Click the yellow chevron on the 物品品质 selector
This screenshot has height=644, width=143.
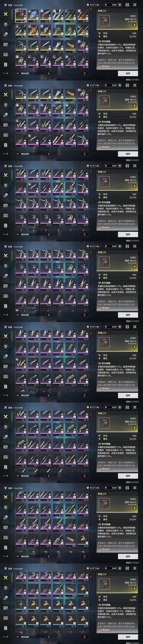(x=18, y=73)
